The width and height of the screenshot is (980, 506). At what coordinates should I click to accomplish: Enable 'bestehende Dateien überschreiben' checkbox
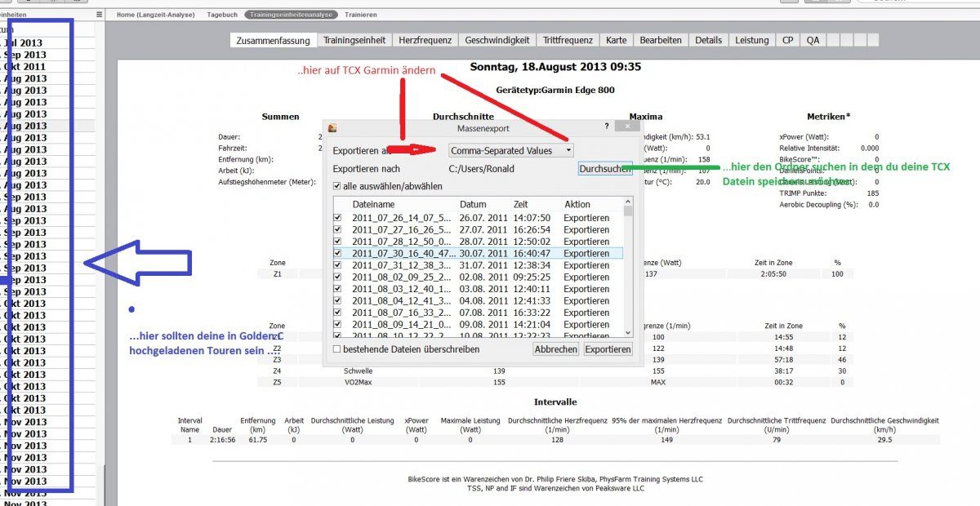[x=337, y=349]
